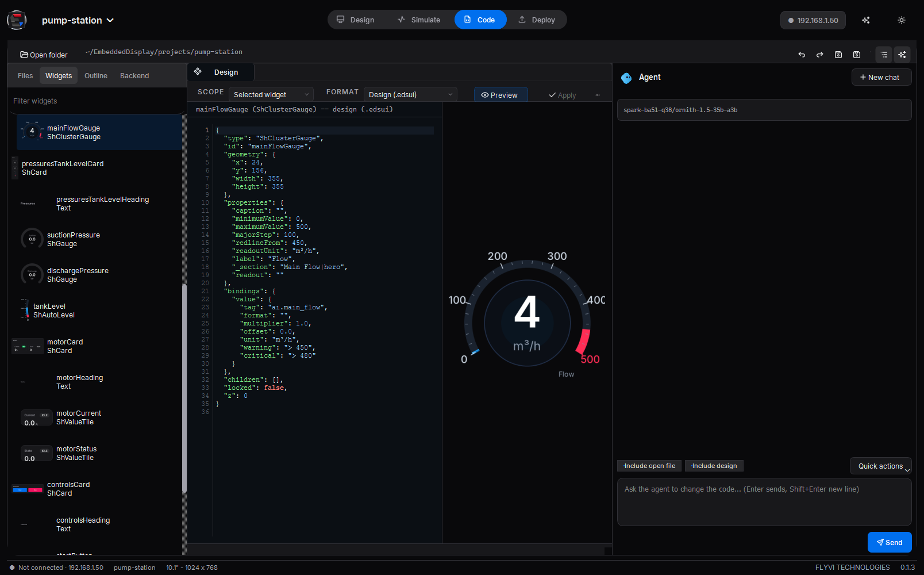Screen dimensions: 924x575
Task: Open the Files sidebar tab
Action: (x=25, y=76)
